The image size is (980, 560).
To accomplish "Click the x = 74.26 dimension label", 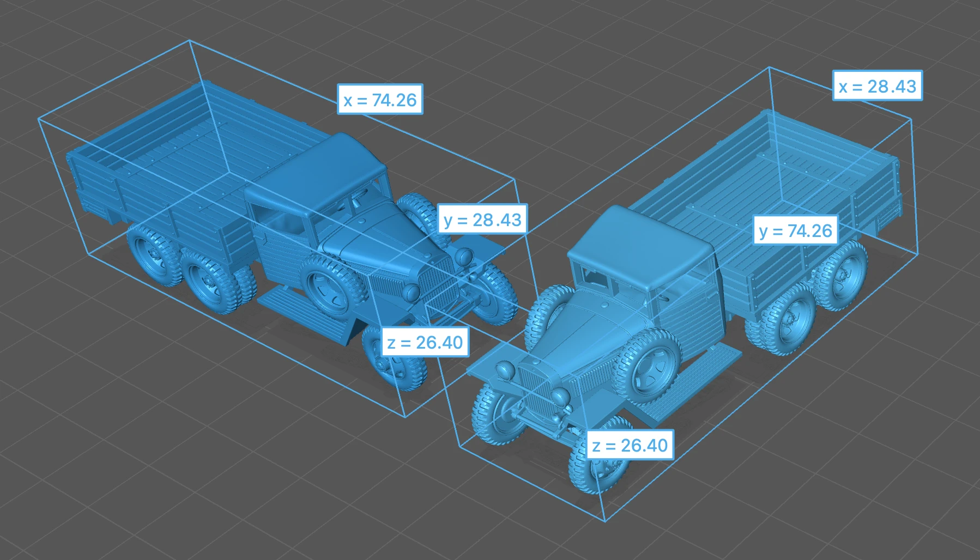I will 380,99.
